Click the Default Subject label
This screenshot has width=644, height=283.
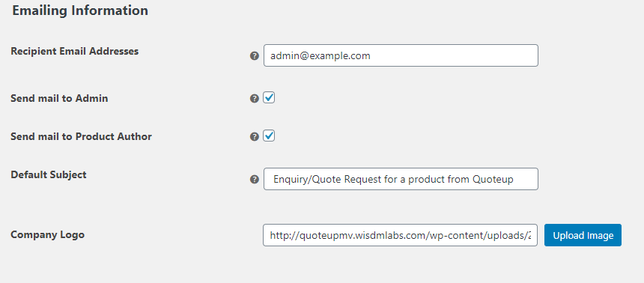(49, 174)
